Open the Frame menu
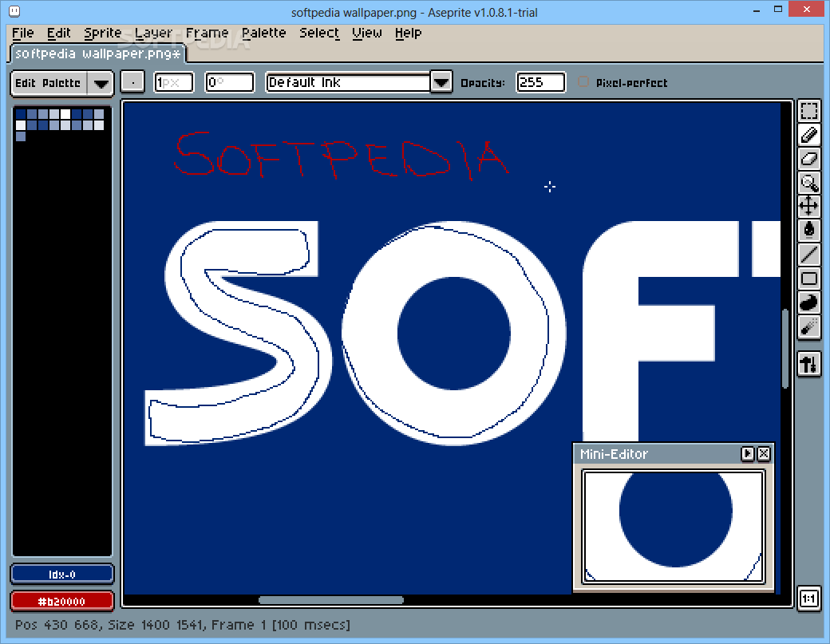Screen dimensions: 830x644 click(207, 33)
